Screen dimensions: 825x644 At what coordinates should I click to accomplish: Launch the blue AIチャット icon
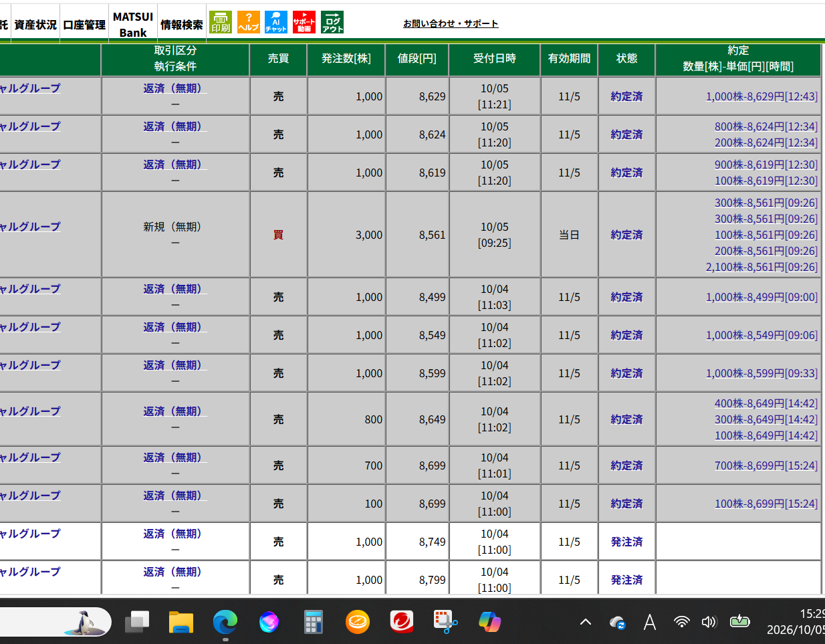[x=276, y=22]
